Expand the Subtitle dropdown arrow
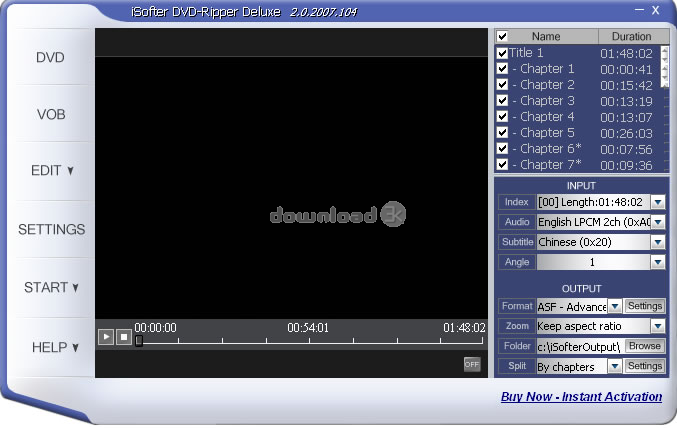 pyautogui.click(x=658, y=242)
